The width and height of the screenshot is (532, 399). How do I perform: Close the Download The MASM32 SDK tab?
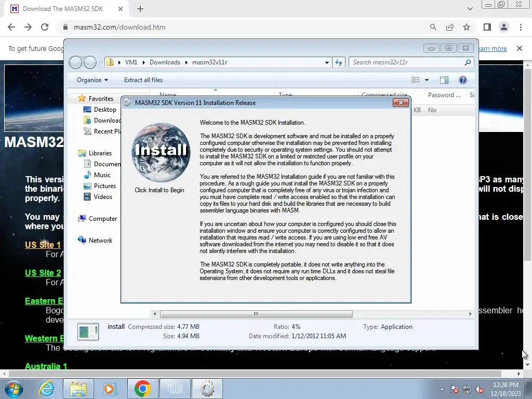[121, 9]
